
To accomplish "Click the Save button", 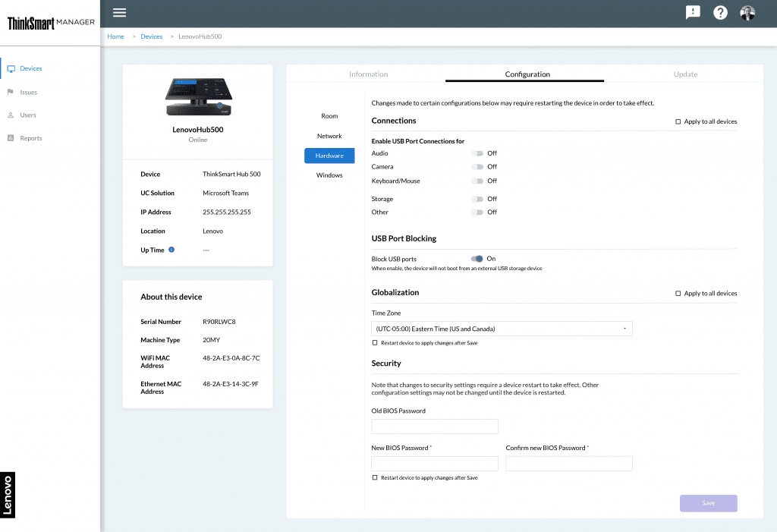I will [x=708, y=502].
